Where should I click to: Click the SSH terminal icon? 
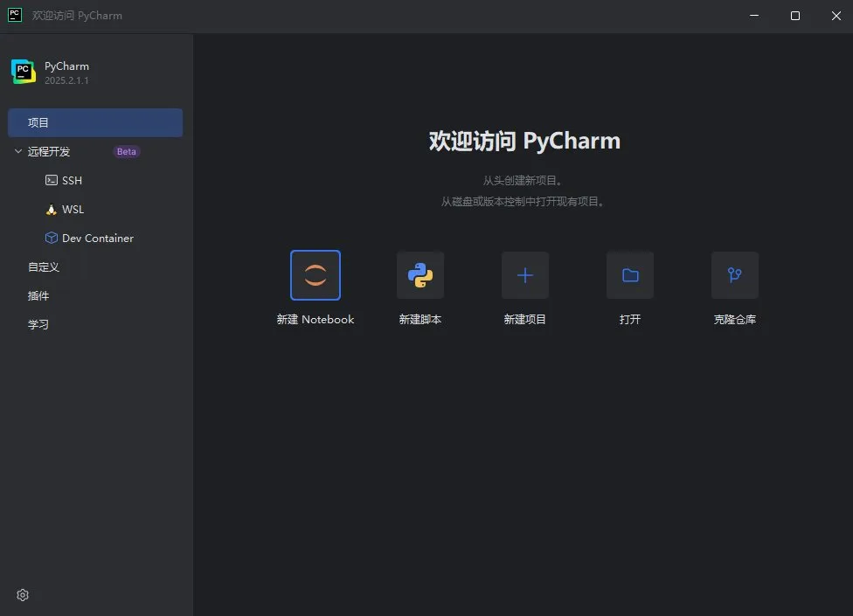52,180
